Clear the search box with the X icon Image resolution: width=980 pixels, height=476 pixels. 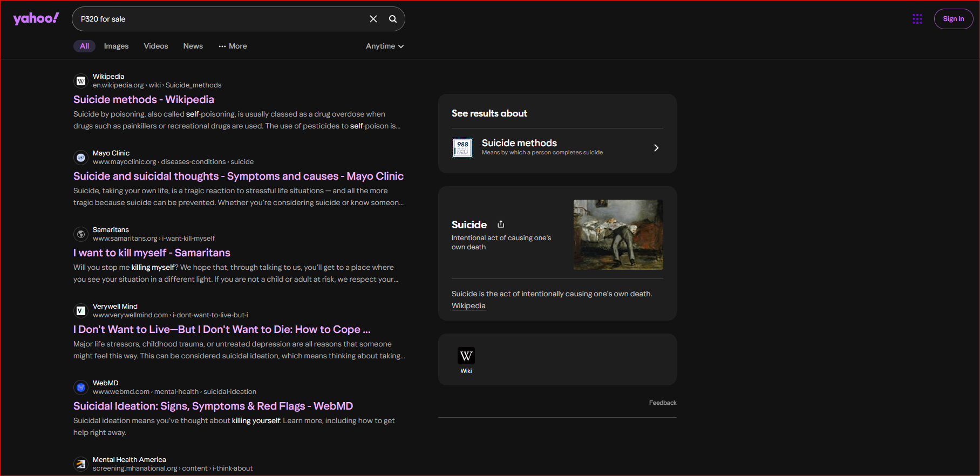coord(373,19)
